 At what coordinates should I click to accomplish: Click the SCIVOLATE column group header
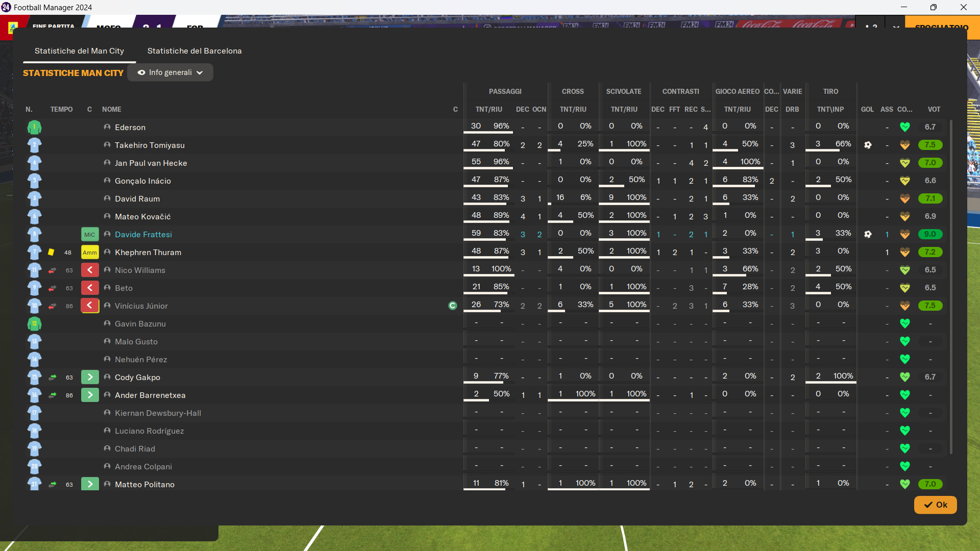click(624, 91)
